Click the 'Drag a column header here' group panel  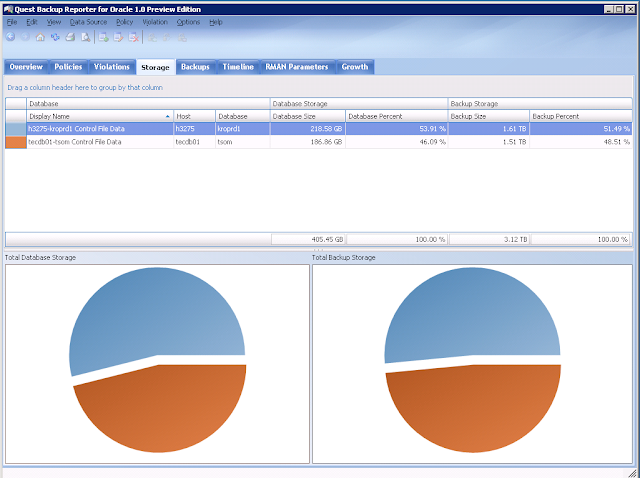318,87
